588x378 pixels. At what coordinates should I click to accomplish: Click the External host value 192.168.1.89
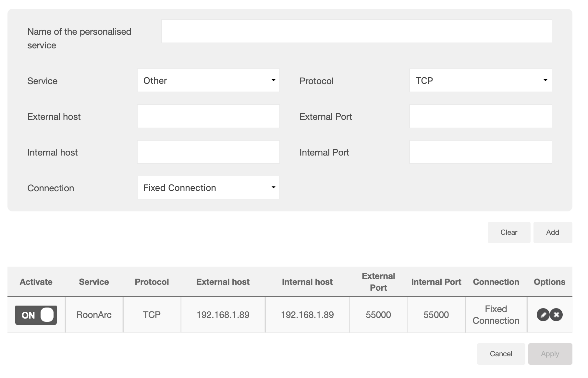point(223,314)
